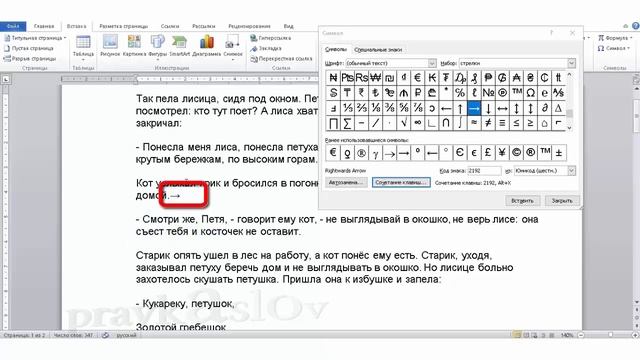The height and width of the screenshot is (360, 640).
Task: Select the downwards arrow in symbol grid
Action: click(x=488, y=109)
